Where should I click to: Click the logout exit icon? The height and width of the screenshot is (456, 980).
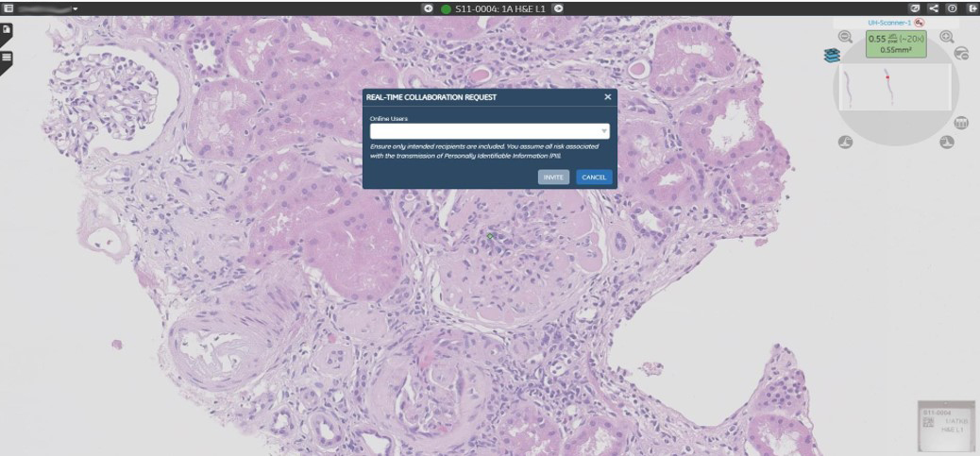tap(972, 8)
